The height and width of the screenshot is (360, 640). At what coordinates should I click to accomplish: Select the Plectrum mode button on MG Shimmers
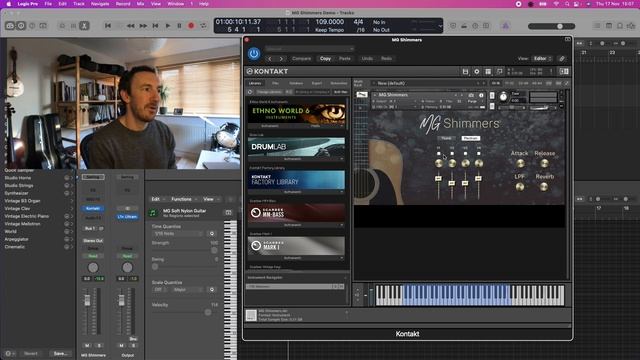click(x=471, y=138)
